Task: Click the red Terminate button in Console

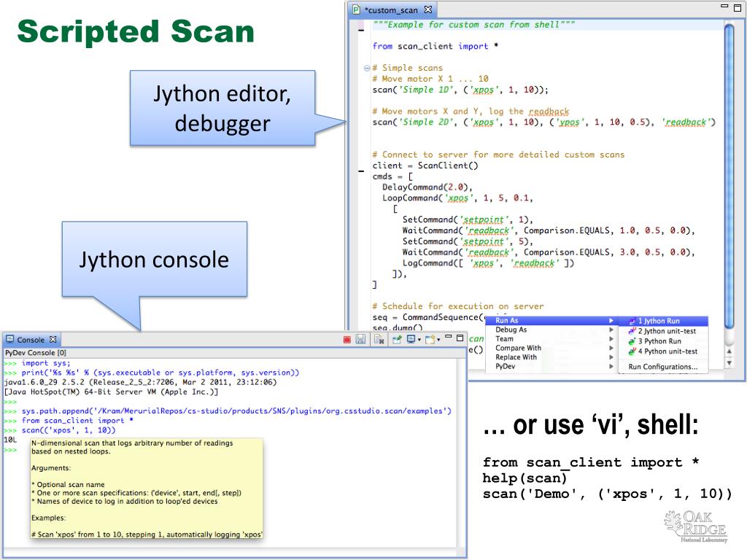Action: 347,340
